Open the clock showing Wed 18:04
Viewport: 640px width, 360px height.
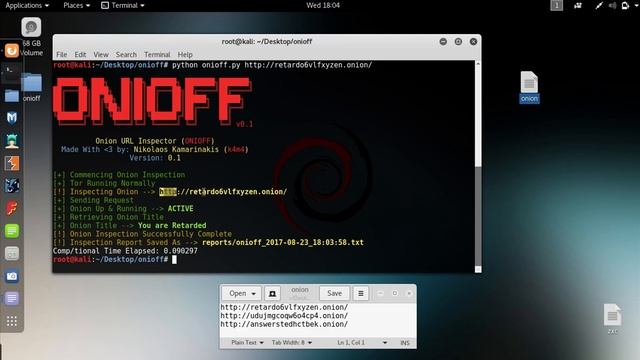[323, 5]
